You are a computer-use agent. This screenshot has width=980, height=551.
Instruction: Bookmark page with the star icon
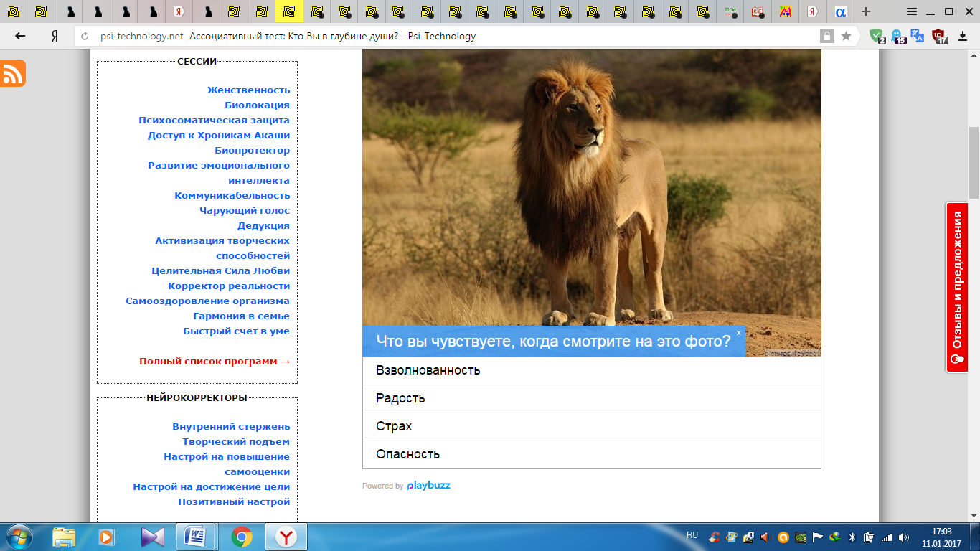pyautogui.click(x=846, y=36)
